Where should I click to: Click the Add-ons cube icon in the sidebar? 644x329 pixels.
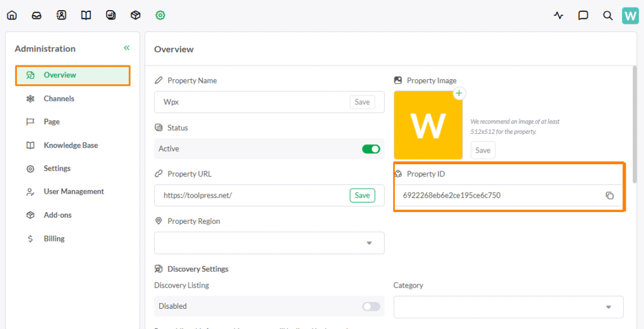30,215
